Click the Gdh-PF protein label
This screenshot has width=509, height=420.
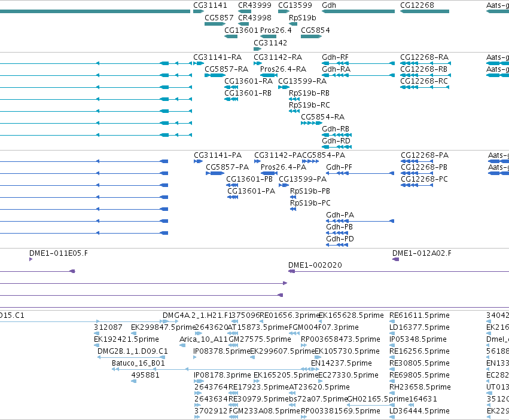click(x=339, y=167)
